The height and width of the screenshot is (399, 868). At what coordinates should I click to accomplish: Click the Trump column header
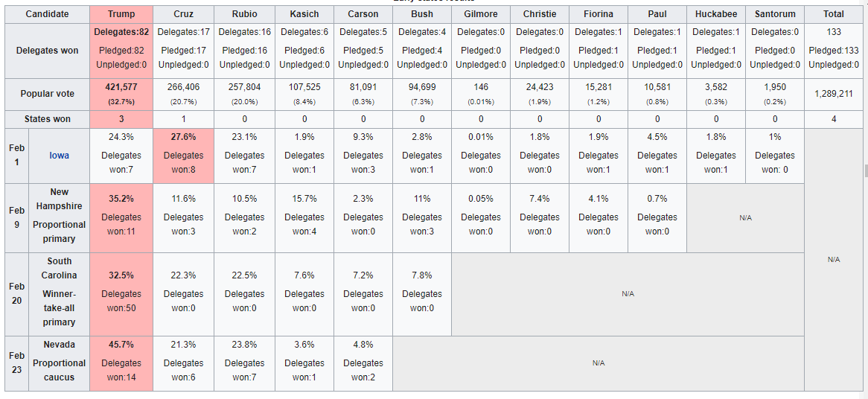(121, 14)
